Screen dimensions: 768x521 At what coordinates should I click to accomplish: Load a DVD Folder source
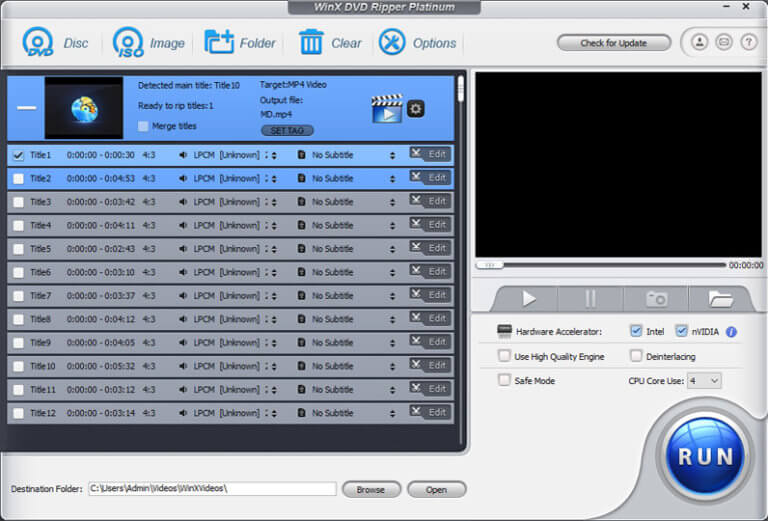click(240, 43)
